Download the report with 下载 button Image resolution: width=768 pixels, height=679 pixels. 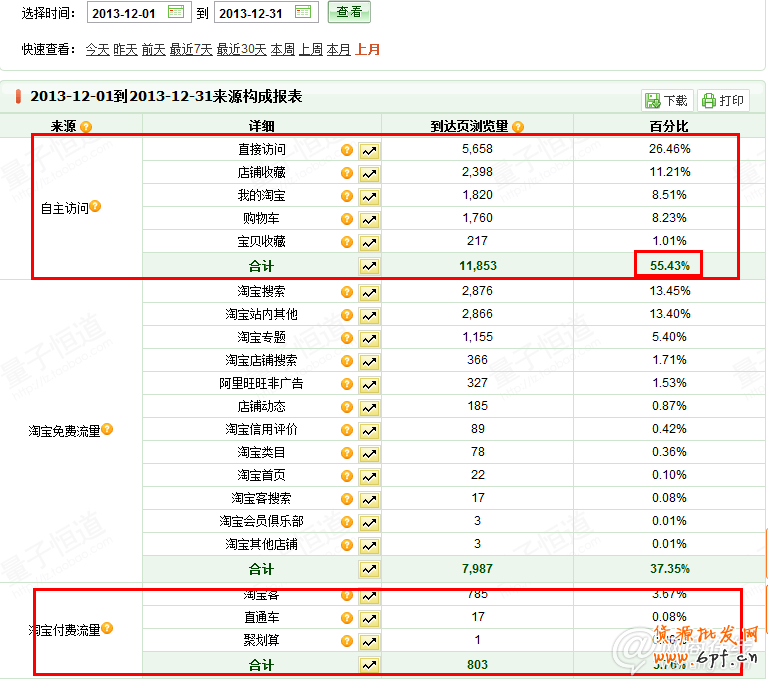coord(667,100)
